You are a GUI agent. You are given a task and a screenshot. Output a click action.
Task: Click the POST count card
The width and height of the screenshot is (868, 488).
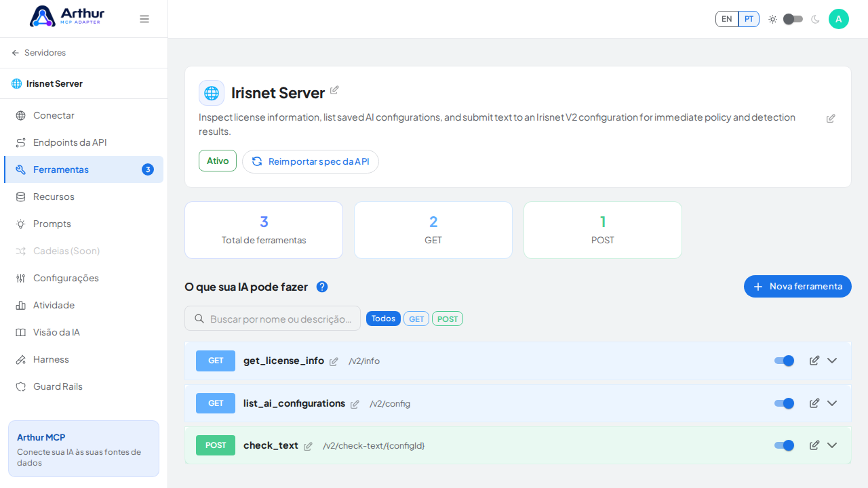(x=603, y=230)
